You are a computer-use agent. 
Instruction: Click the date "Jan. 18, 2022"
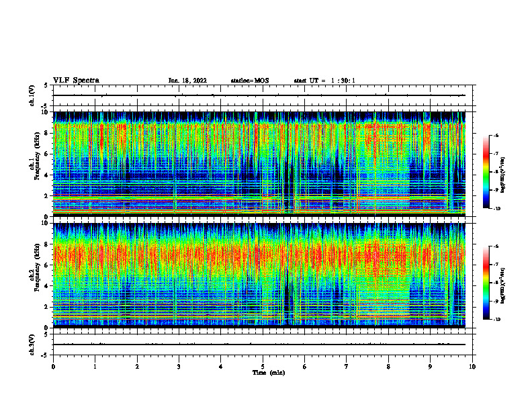187,81
